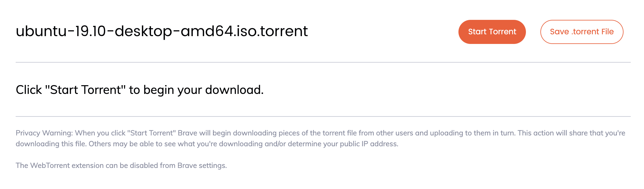Viewport: 644px width, 189px height.
Task: Click the divider line above Privacy Warning
Action: (x=323, y=116)
